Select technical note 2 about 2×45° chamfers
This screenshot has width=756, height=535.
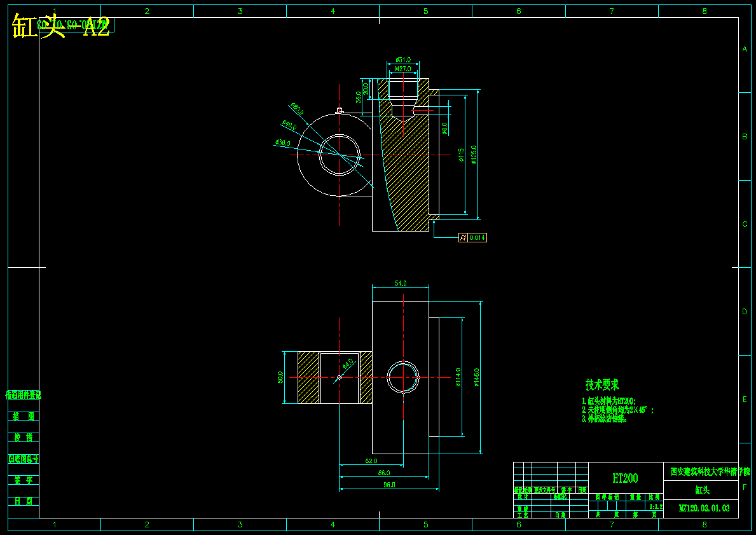(617, 410)
